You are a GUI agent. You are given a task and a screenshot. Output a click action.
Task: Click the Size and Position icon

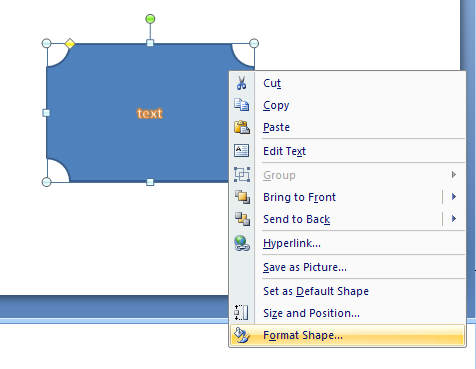[241, 313]
